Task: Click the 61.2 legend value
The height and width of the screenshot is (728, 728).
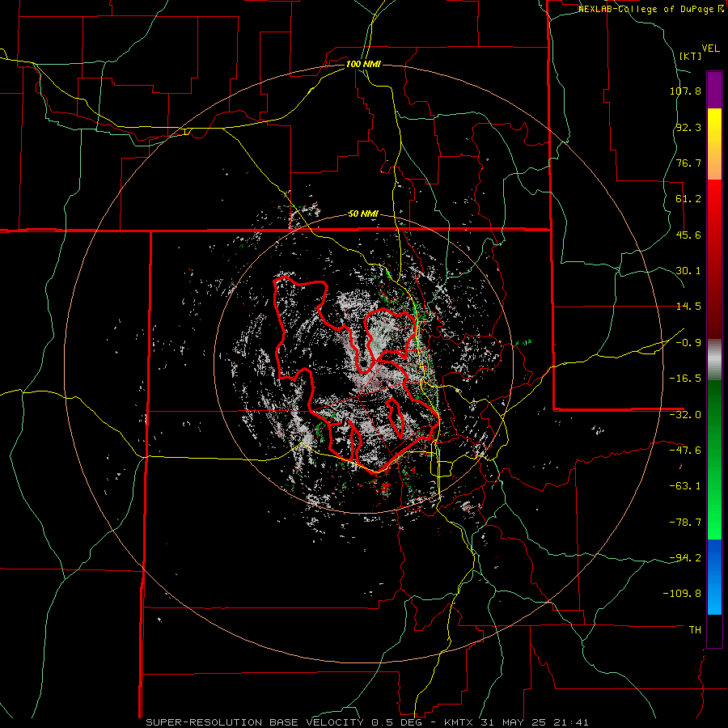Action: (x=688, y=199)
